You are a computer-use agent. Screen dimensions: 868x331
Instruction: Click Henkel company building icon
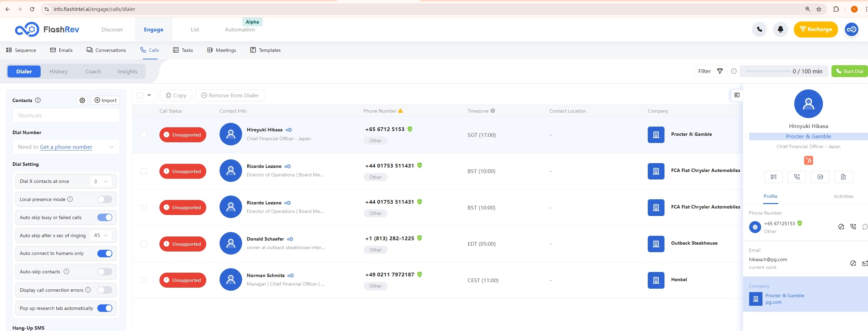[x=656, y=280]
